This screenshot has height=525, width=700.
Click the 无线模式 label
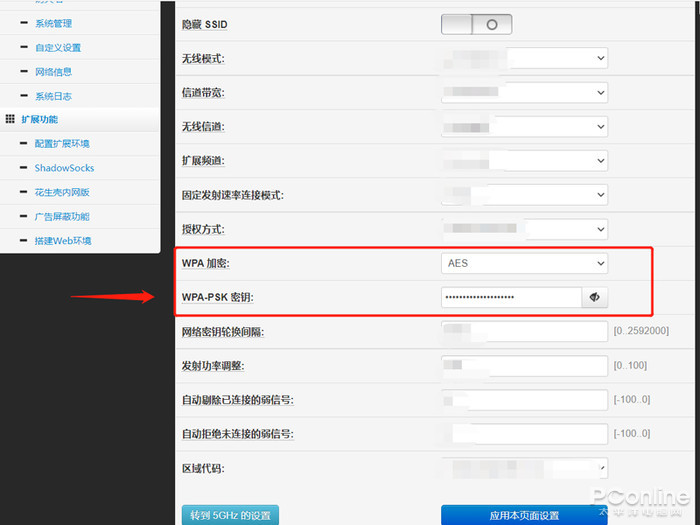coord(203,58)
